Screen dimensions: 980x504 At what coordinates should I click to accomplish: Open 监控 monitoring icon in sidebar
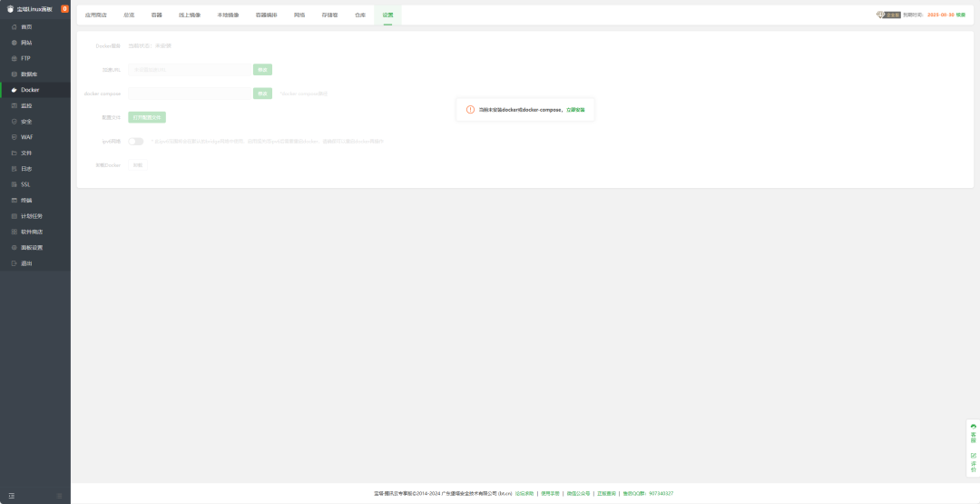15,105
